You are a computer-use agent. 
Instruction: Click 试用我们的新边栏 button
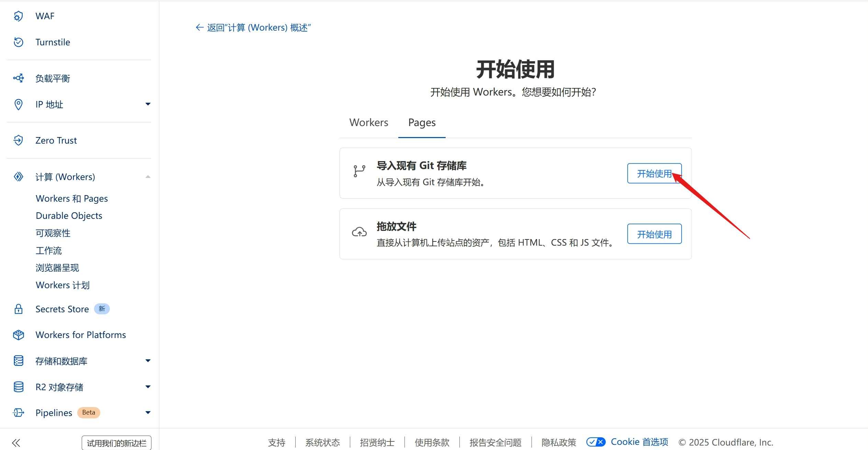(x=116, y=443)
